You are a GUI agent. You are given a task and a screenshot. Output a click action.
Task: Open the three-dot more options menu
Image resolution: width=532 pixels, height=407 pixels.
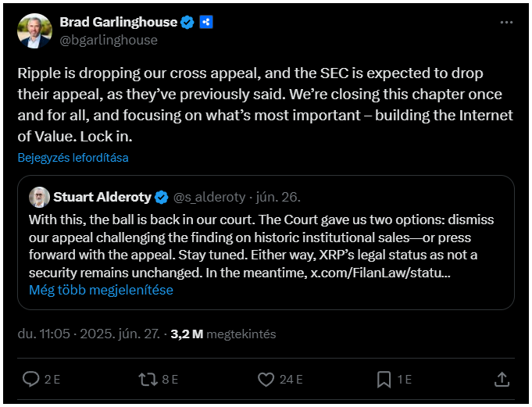point(506,23)
